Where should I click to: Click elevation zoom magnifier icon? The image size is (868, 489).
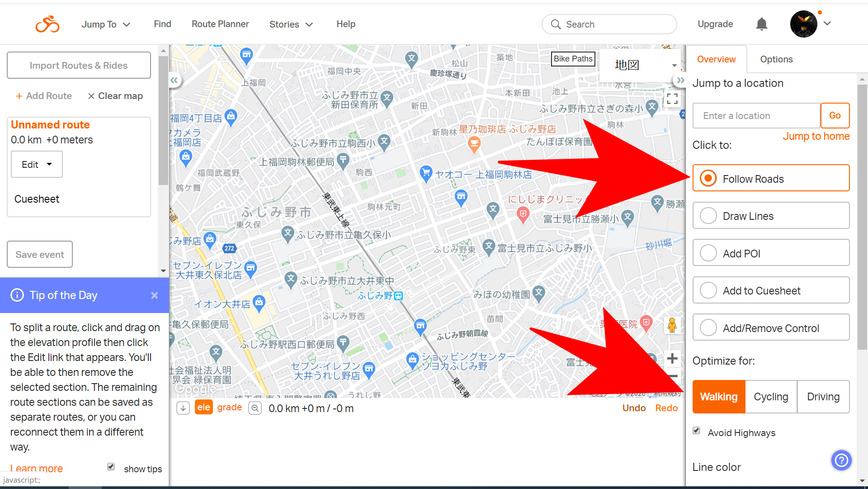click(255, 408)
